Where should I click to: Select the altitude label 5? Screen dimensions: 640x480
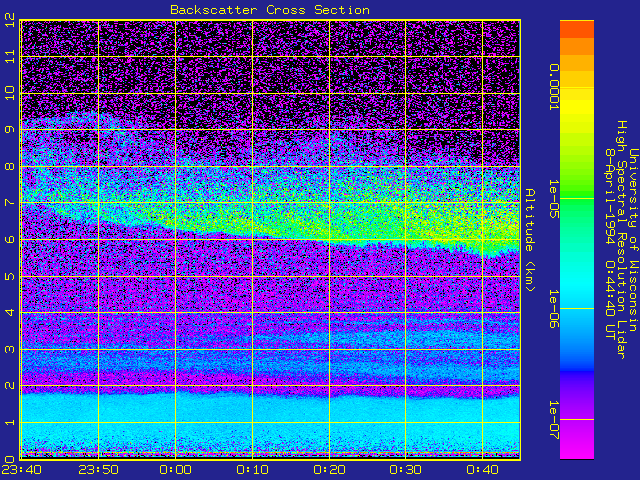[x=11, y=276]
